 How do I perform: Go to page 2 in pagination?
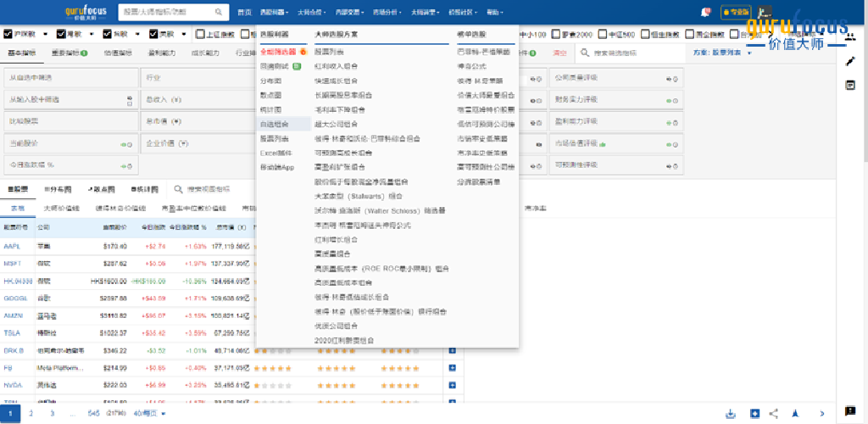point(31,414)
